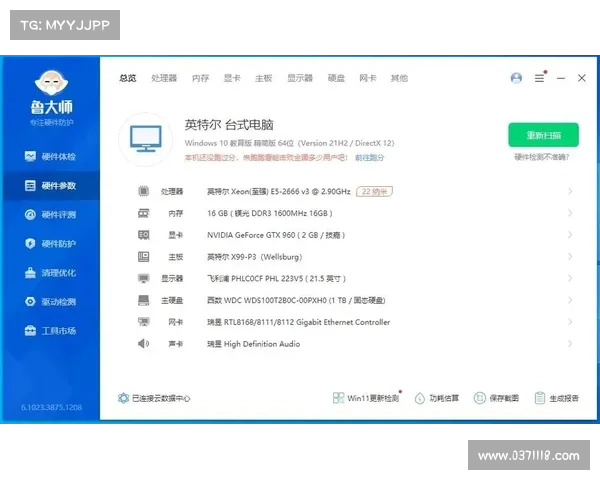Click the 声卡 speaker icon
600x480 pixels.
pyautogui.click(x=143, y=344)
